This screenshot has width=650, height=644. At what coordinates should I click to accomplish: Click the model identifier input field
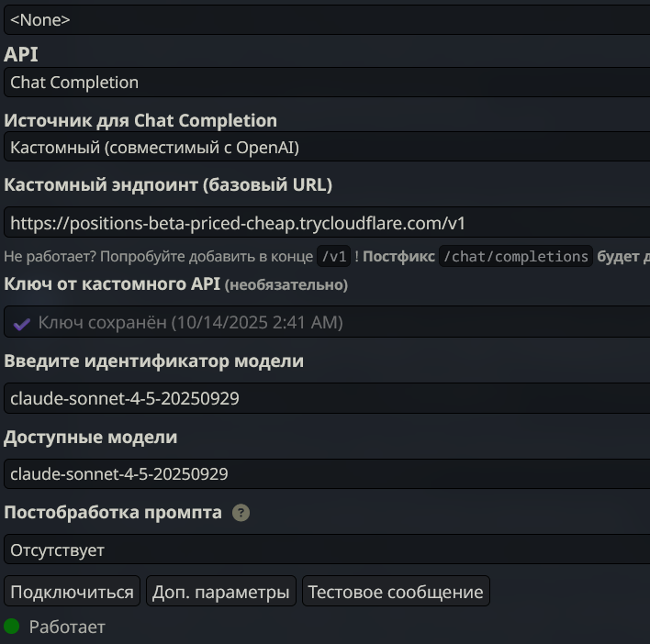click(x=325, y=398)
